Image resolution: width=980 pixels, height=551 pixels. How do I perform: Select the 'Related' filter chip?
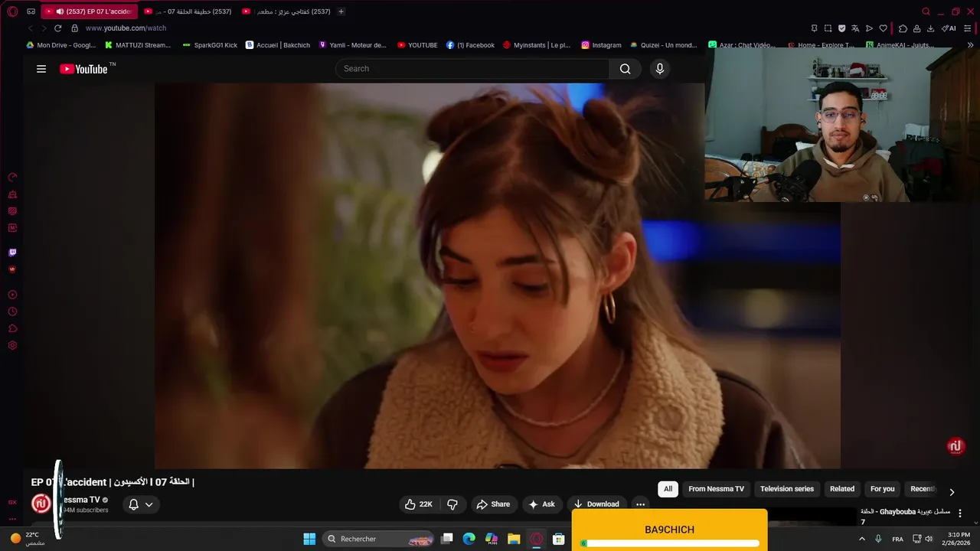click(842, 489)
